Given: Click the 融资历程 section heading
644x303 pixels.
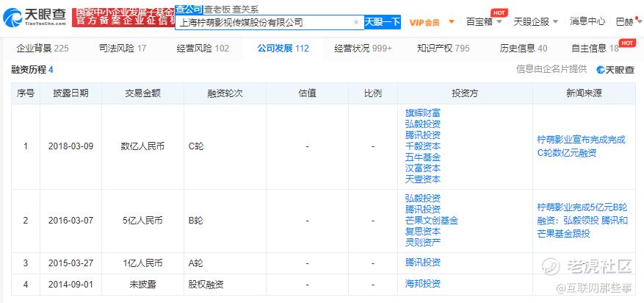Looking at the screenshot, I should [x=32, y=70].
